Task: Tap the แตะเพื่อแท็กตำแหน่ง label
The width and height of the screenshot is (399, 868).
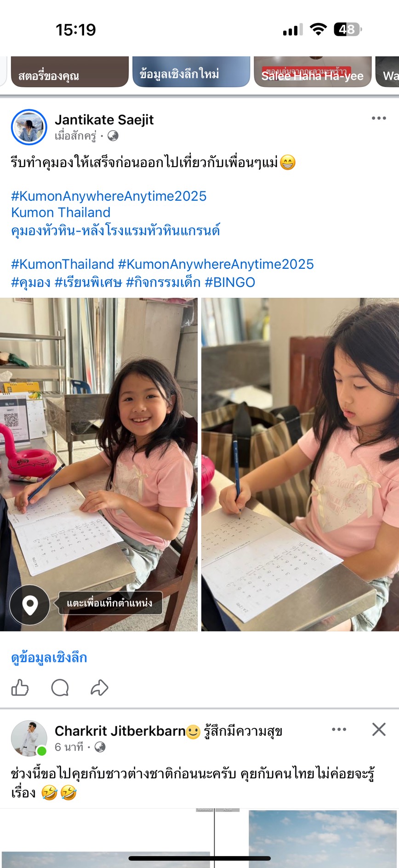Action: click(x=109, y=603)
